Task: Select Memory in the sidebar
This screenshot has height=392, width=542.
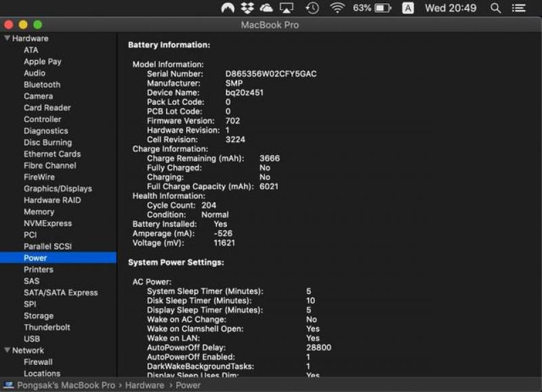Action: 39,212
